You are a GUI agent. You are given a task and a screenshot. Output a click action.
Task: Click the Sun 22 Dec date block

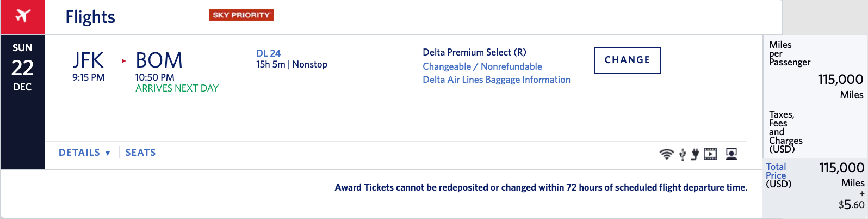[x=22, y=68]
